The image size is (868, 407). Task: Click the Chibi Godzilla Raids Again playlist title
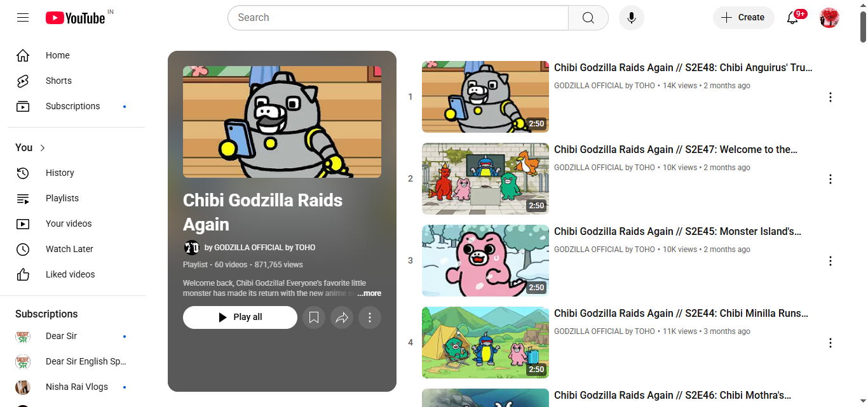click(x=263, y=212)
